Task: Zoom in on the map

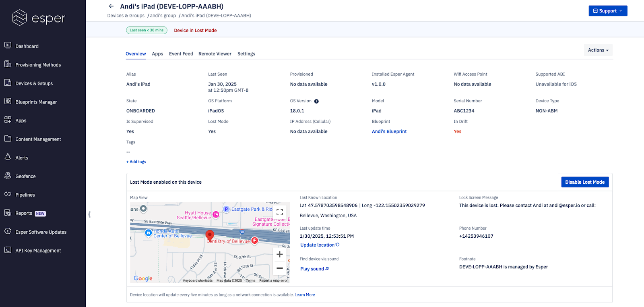Action: (280, 255)
